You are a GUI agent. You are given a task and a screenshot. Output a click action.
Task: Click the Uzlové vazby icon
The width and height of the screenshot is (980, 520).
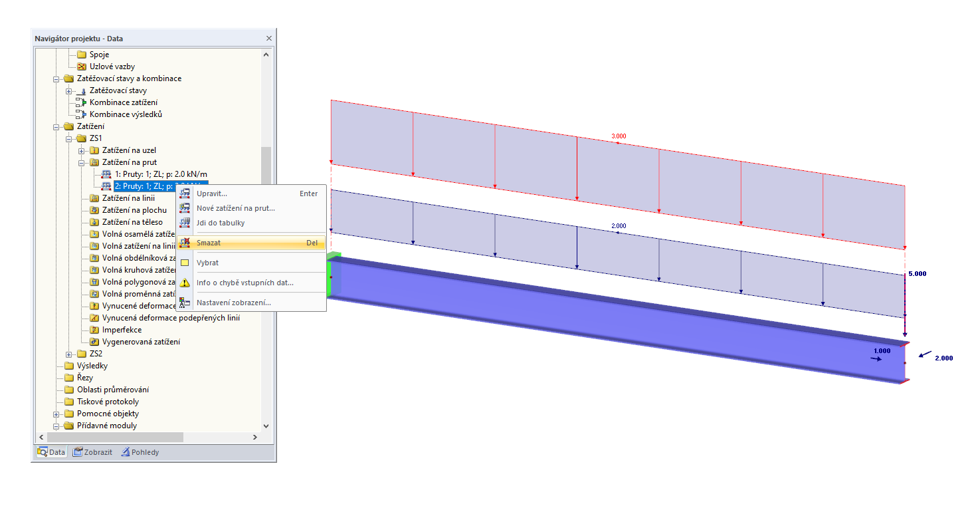(x=82, y=66)
